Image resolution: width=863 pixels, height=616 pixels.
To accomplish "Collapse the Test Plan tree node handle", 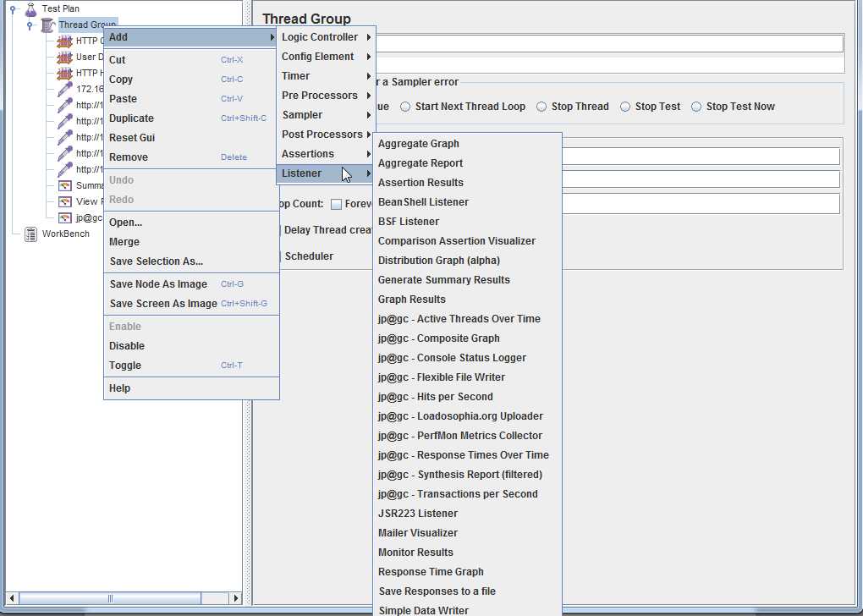I will point(13,9).
